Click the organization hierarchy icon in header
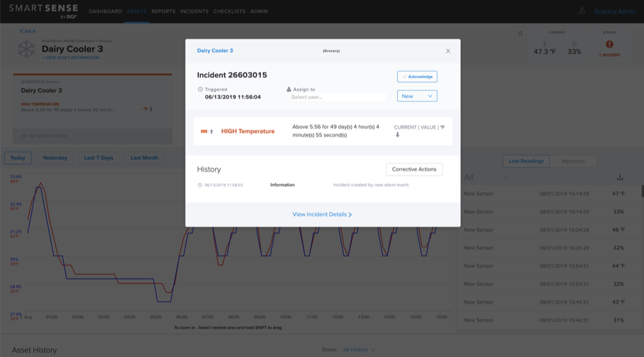 tap(582, 11)
